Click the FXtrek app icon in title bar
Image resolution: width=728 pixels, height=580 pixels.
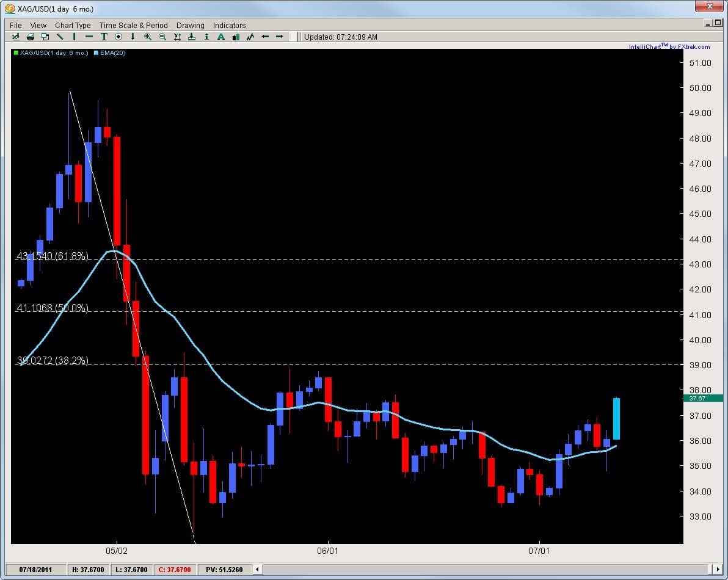pyautogui.click(x=9, y=9)
